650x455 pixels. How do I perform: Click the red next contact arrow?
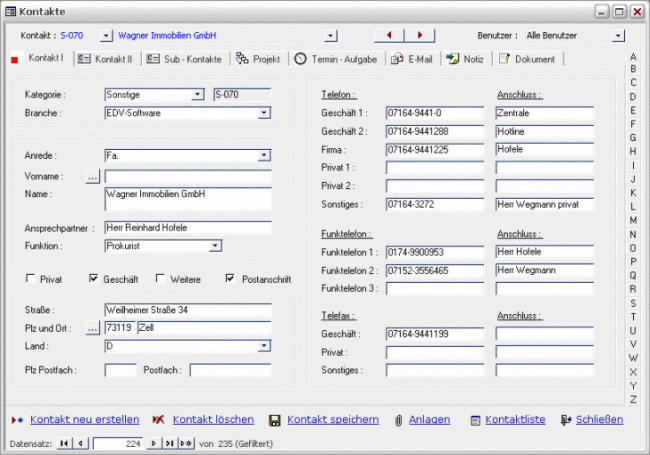[420, 35]
